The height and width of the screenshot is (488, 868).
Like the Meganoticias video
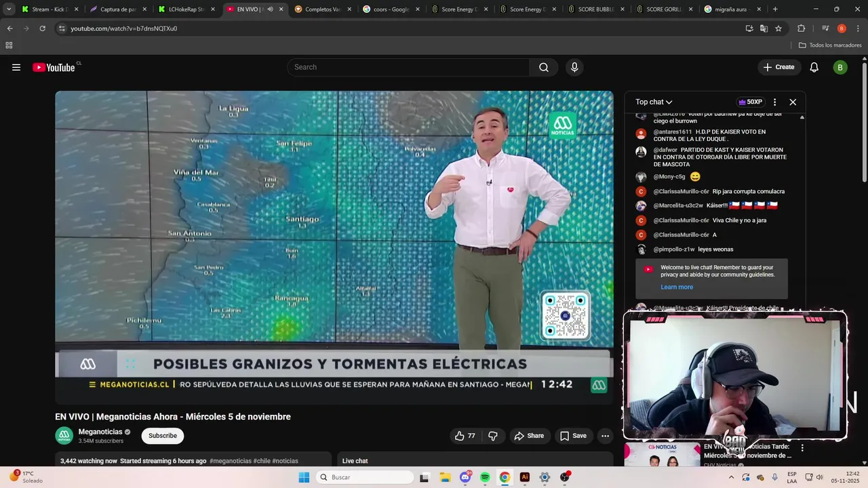click(x=465, y=436)
